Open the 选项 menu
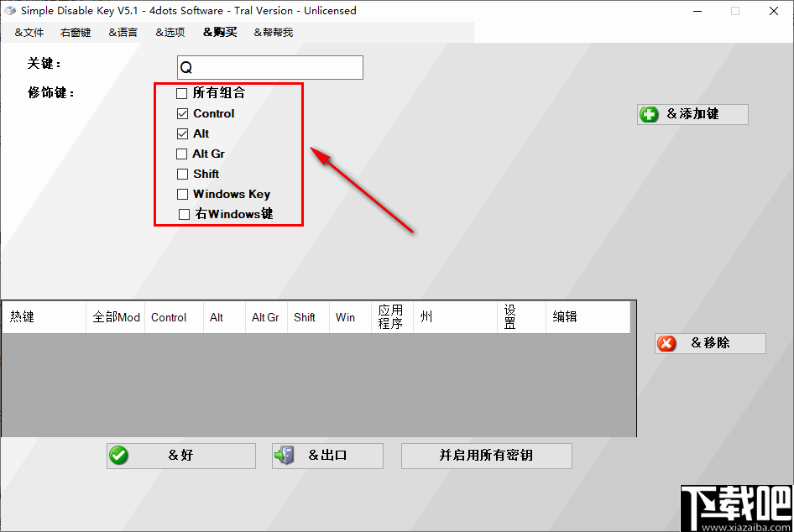This screenshot has height=532, width=794. [170, 32]
